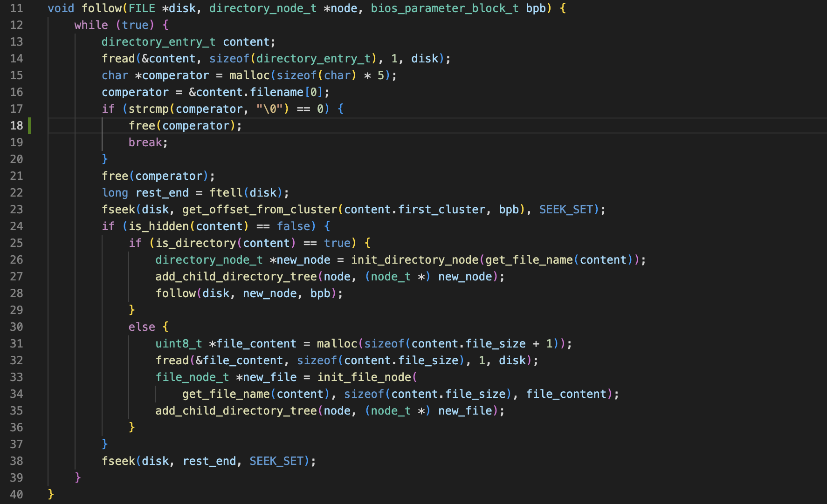Click get_offset_from_cluster function call
This screenshot has width=827, height=504.
point(260,210)
